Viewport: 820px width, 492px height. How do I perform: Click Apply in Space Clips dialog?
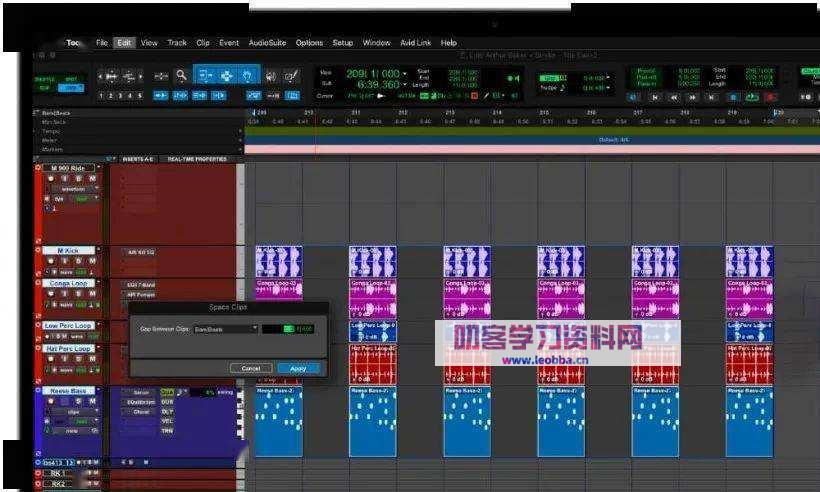pos(298,369)
